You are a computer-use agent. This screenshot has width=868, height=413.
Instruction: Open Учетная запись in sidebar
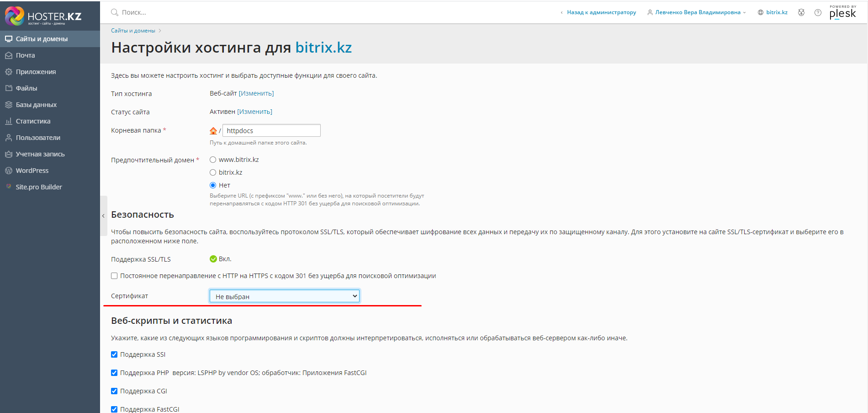pyautogui.click(x=50, y=154)
